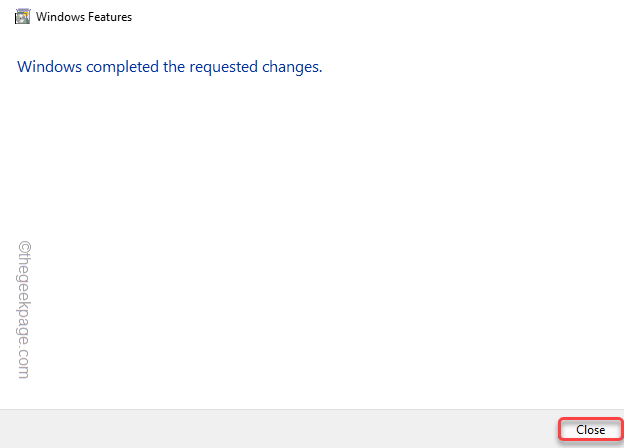The width and height of the screenshot is (624, 448).
Task: Click the word "completed" in the blue message
Action: [x=122, y=67]
